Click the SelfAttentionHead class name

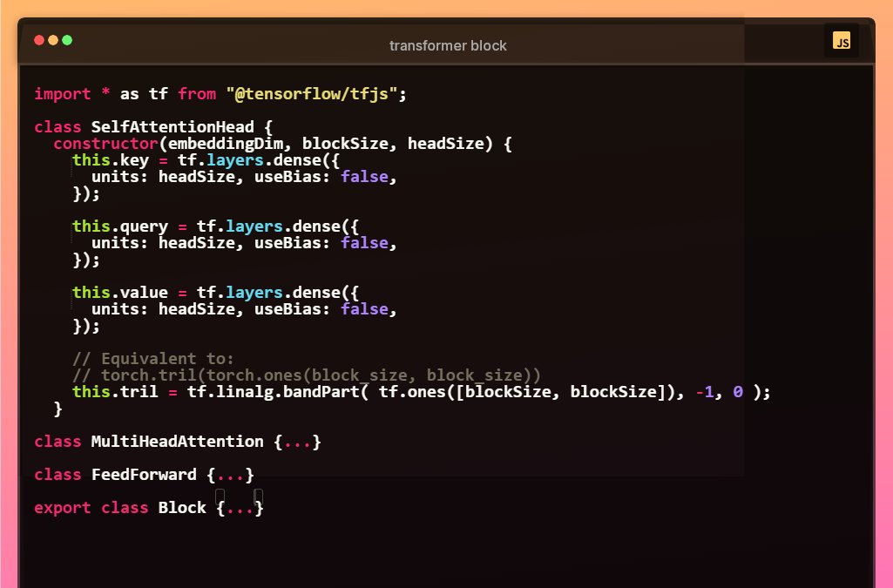click(173, 127)
